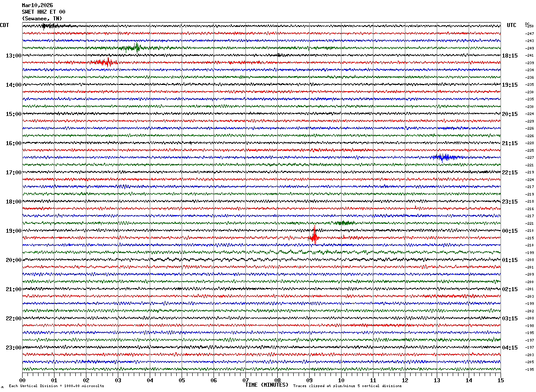Click the green burst near minute 10
Screen dimensions: 536x392
tap(343, 223)
